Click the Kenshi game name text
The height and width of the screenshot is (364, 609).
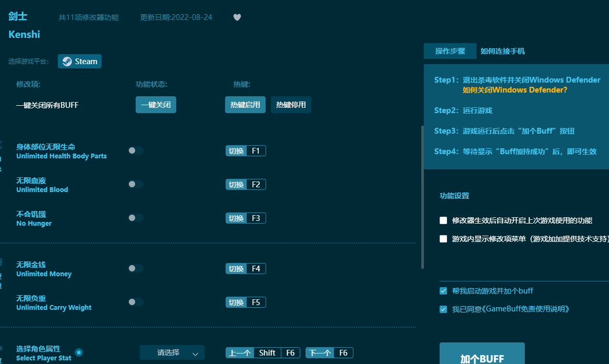24,34
